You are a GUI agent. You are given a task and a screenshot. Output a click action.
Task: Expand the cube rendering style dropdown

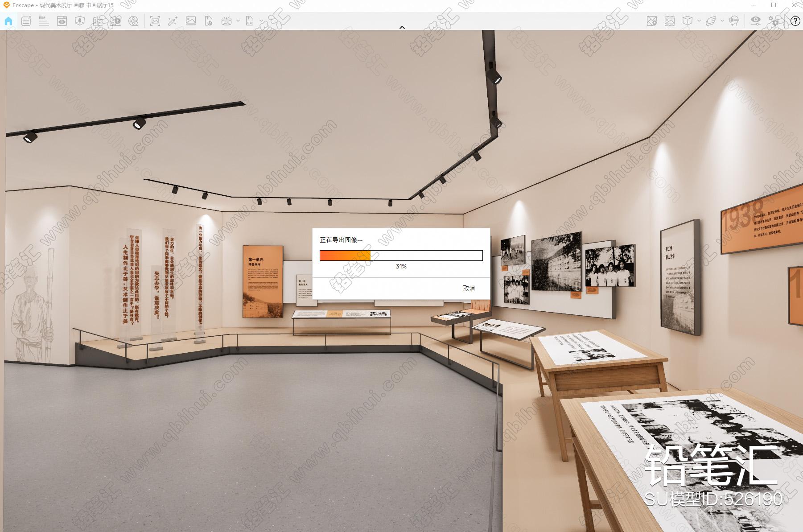(699, 21)
